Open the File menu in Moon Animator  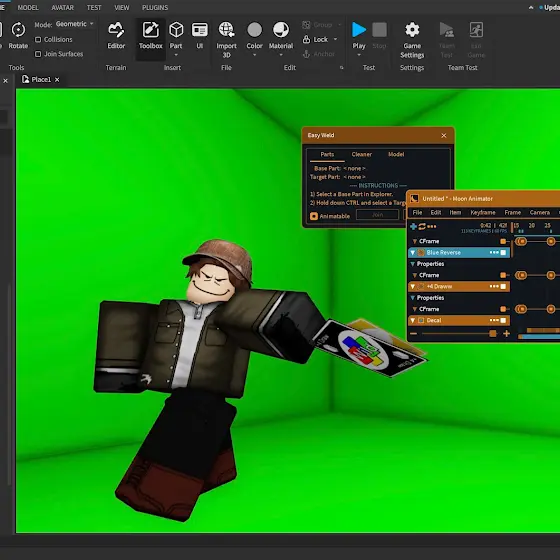(x=417, y=212)
